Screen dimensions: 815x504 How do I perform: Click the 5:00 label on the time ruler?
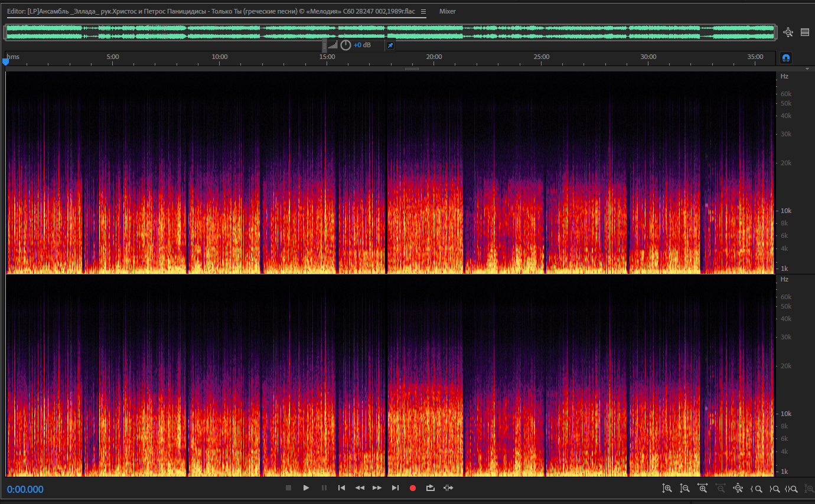[x=113, y=57]
